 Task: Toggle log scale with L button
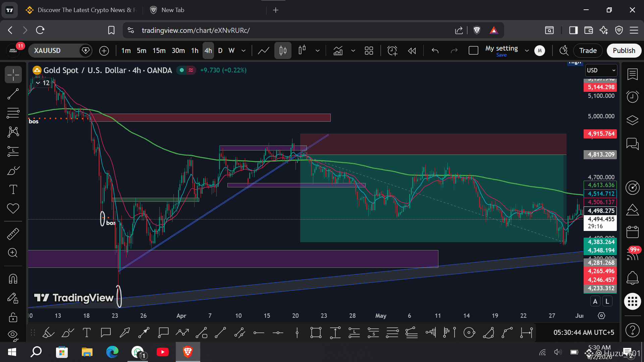pos(607,301)
